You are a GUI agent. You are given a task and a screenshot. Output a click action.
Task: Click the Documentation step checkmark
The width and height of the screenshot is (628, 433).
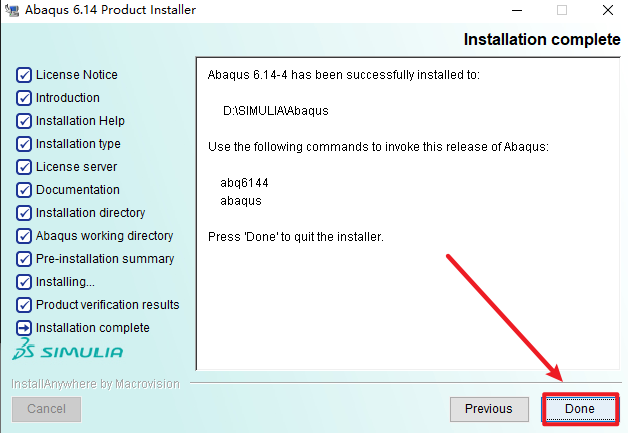[x=24, y=190]
